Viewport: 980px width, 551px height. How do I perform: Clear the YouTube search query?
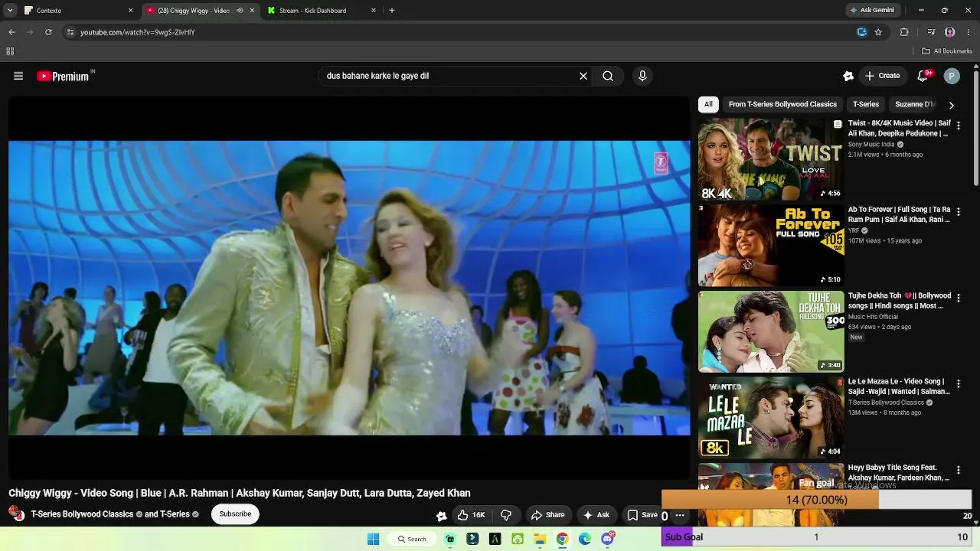pos(583,76)
